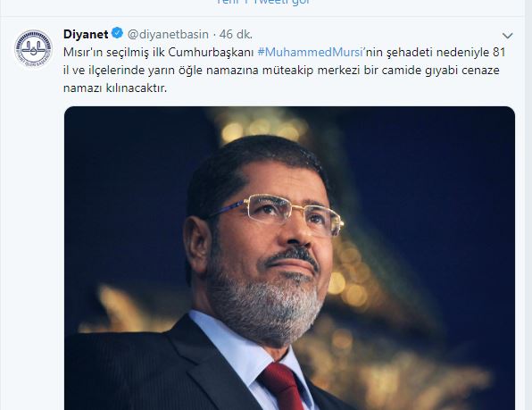Expand the tweet options chevron
This screenshot has width=532, height=410.
(507, 36)
